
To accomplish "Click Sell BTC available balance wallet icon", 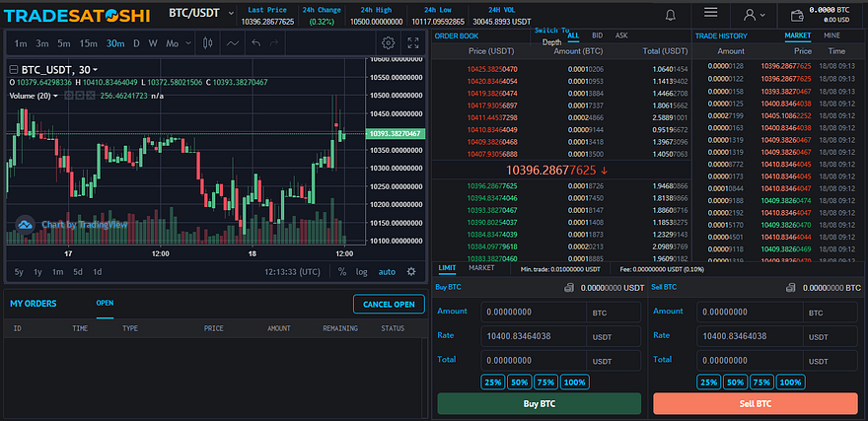I will 791,288.
